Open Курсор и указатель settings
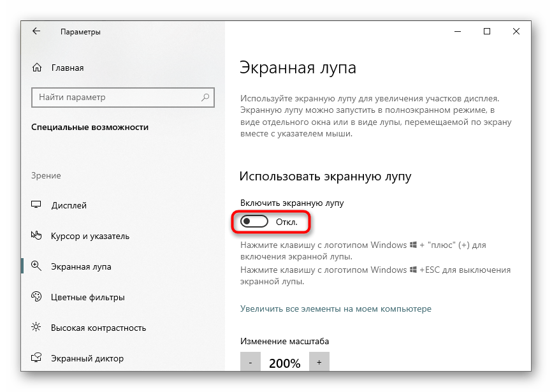Screen dimensions: 552x392 [90, 236]
